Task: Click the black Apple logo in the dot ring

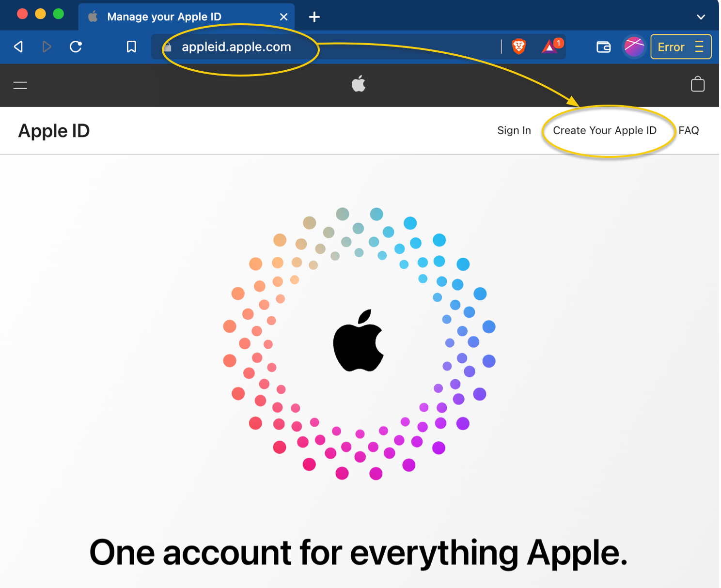Action: 359,340
